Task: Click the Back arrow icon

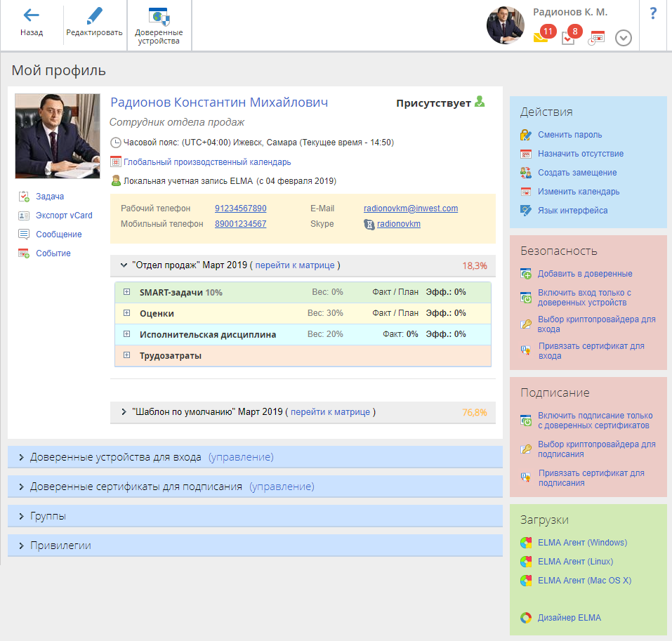Action: (31, 15)
